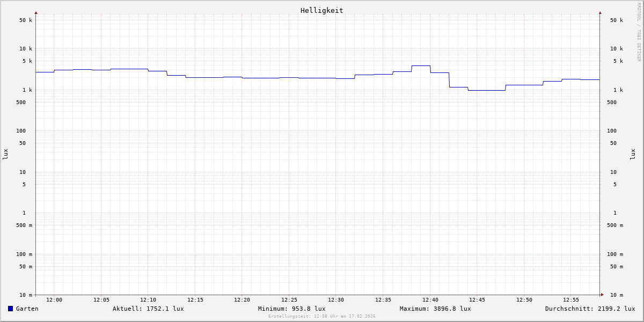Click the left axis 10 m label
This screenshot has height=322, width=644.
click(26, 295)
